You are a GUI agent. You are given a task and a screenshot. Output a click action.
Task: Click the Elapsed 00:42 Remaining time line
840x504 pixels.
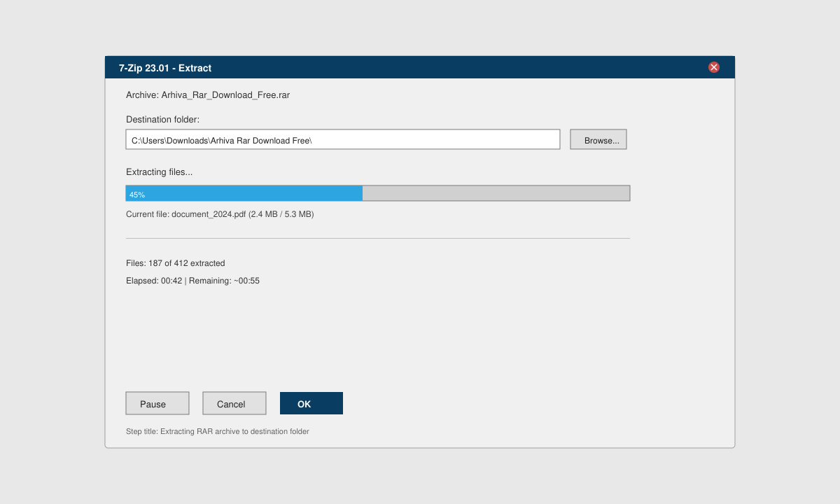pyautogui.click(x=193, y=281)
